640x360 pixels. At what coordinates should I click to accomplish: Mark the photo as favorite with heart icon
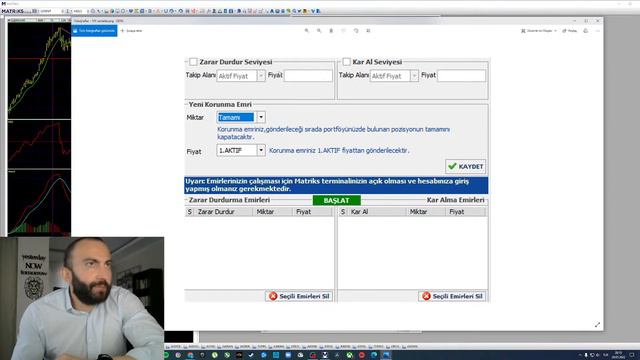pyautogui.click(x=343, y=31)
